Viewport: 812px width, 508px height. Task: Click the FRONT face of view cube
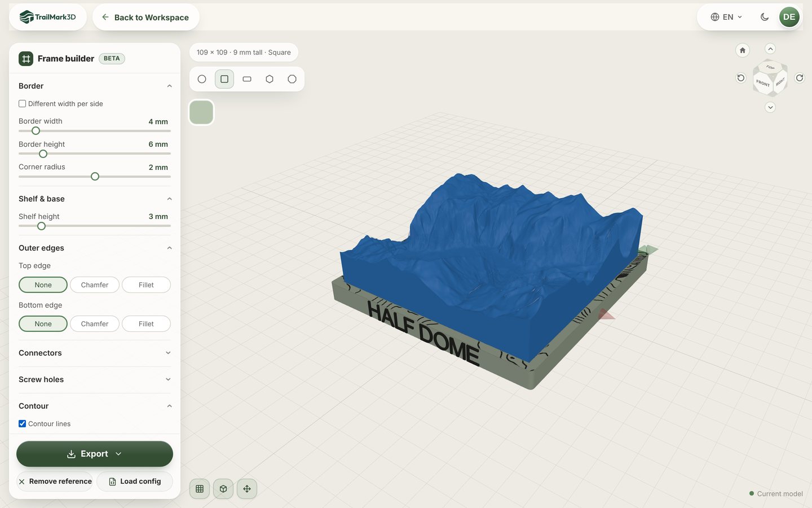point(763,84)
